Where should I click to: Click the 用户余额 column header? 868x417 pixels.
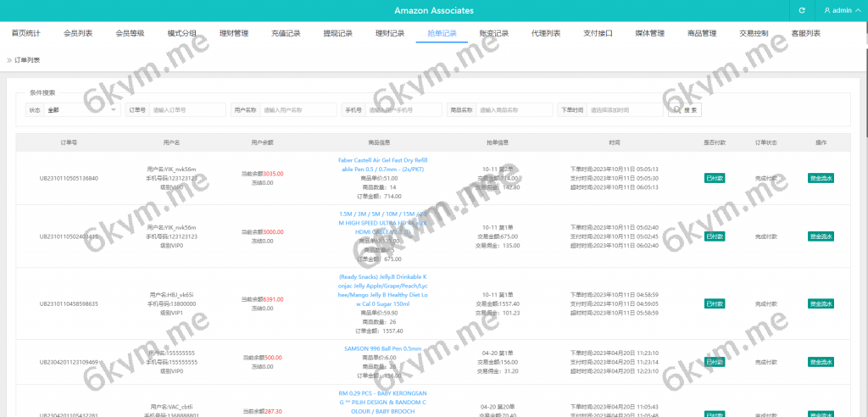pos(262,142)
